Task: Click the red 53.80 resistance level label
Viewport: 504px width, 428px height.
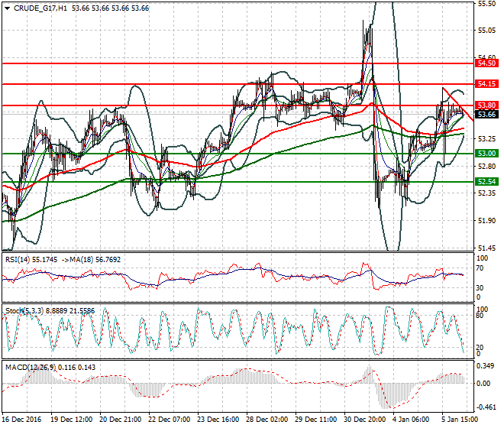Action: pos(487,105)
